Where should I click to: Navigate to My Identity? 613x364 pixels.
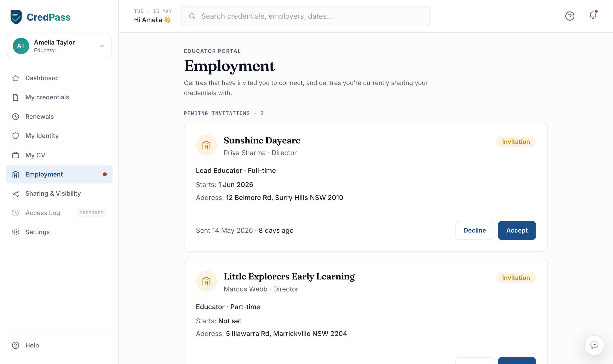(59, 136)
